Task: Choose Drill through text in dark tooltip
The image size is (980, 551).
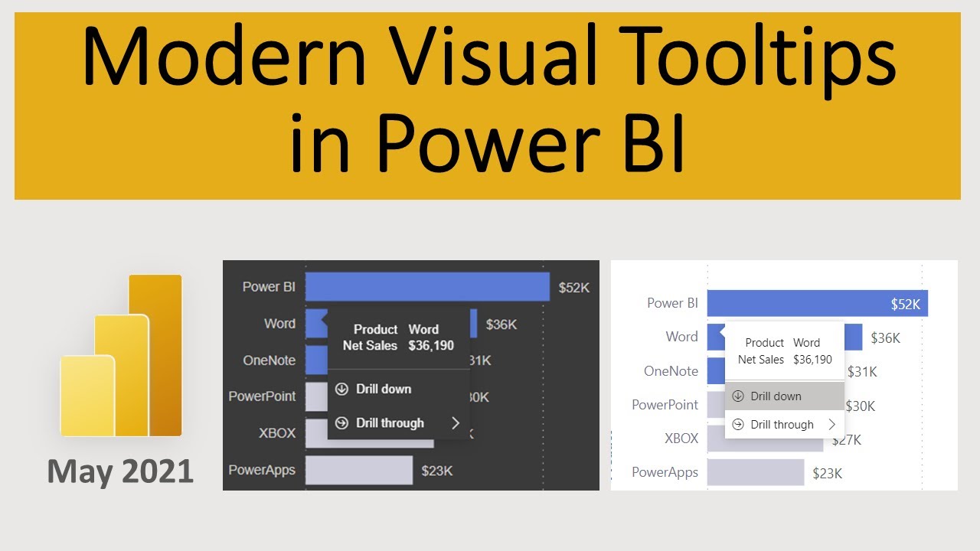Action: pos(390,423)
